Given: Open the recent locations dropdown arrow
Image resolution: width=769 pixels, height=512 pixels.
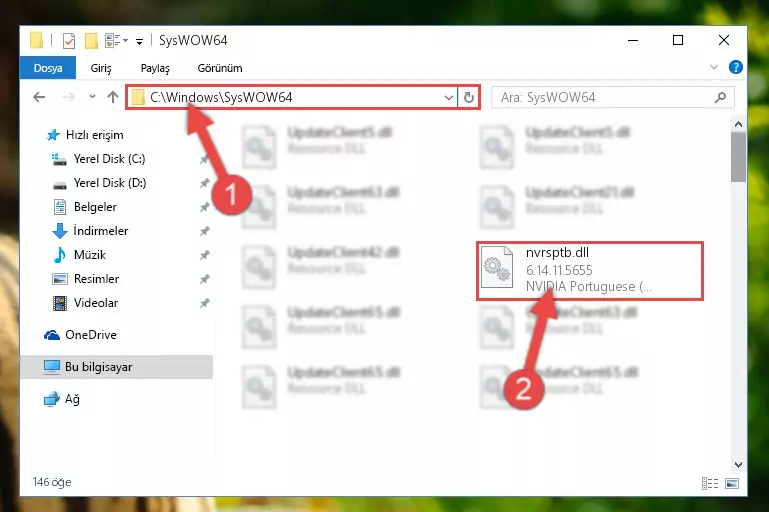Looking at the screenshot, I should click(x=92, y=97).
